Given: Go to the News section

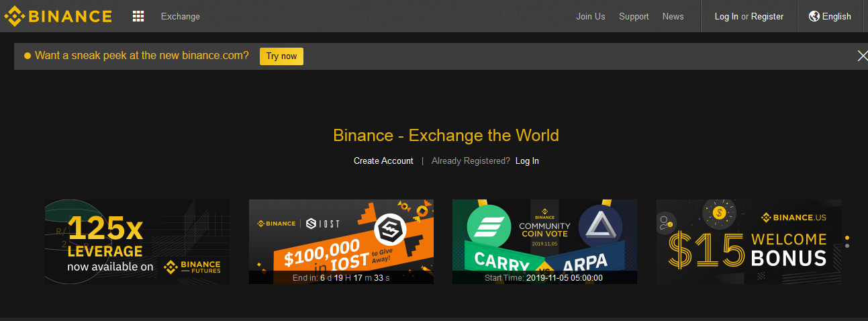Looking at the screenshot, I should click(x=673, y=16).
